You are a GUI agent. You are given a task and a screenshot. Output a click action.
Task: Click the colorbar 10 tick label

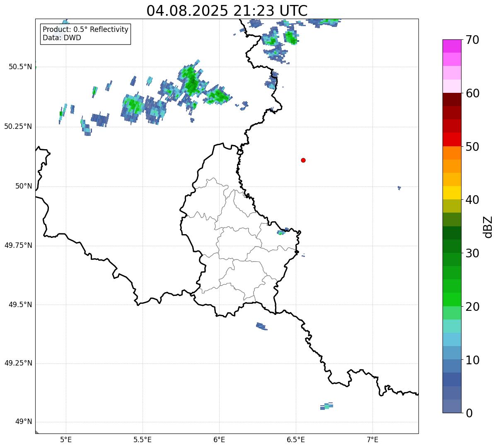pos(472,360)
